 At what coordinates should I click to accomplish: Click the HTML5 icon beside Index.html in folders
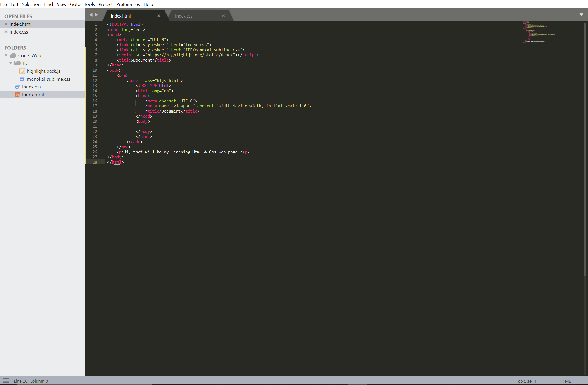[x=17, y=94]
